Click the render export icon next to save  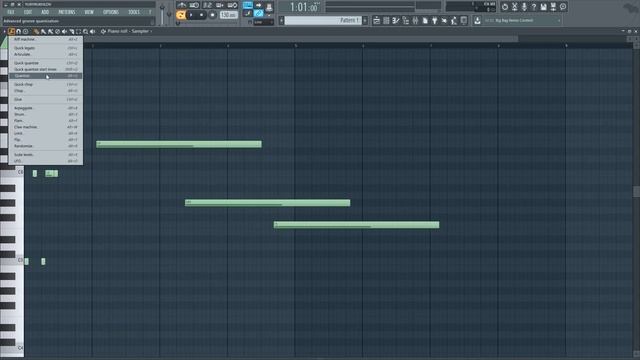click(x=553, y=7)
